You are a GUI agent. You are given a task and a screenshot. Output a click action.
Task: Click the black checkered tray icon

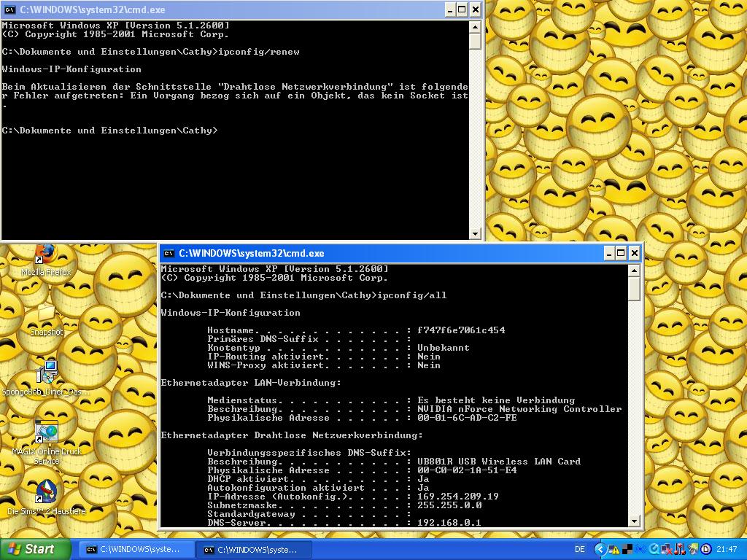pyautogui.click(x=627, y=550)
